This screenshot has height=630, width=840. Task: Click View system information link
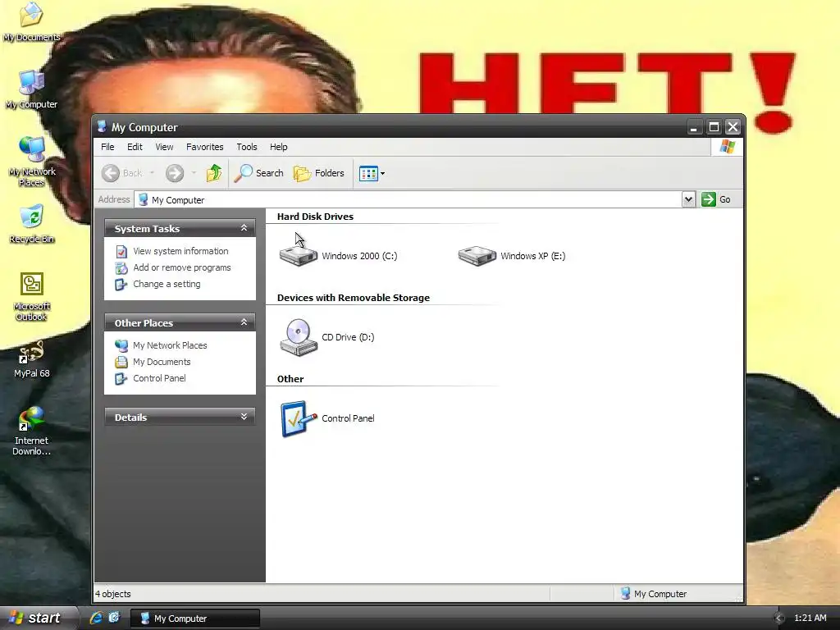[180, 251]
